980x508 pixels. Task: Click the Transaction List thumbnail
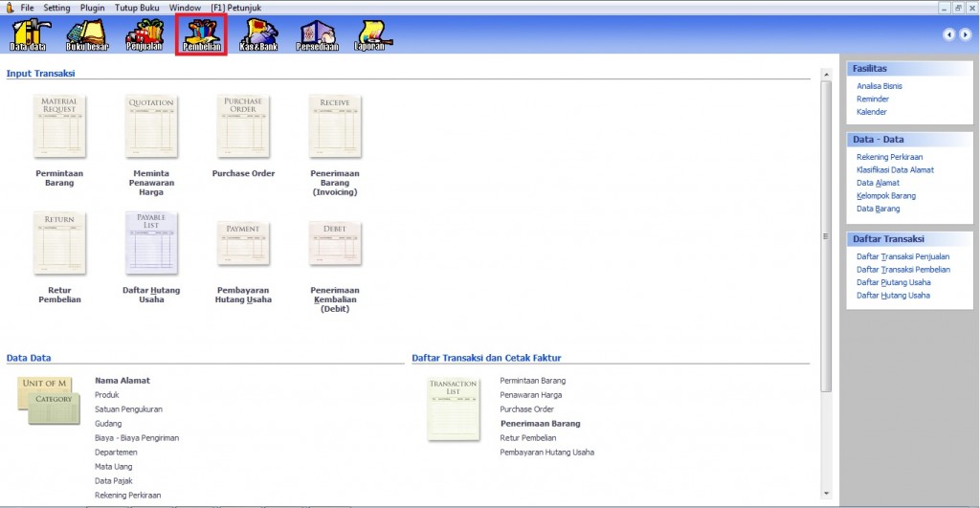tap(453, 409)
